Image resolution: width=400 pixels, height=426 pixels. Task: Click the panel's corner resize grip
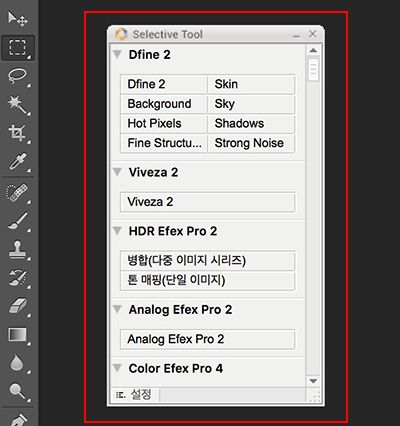(x=315, y=397)
